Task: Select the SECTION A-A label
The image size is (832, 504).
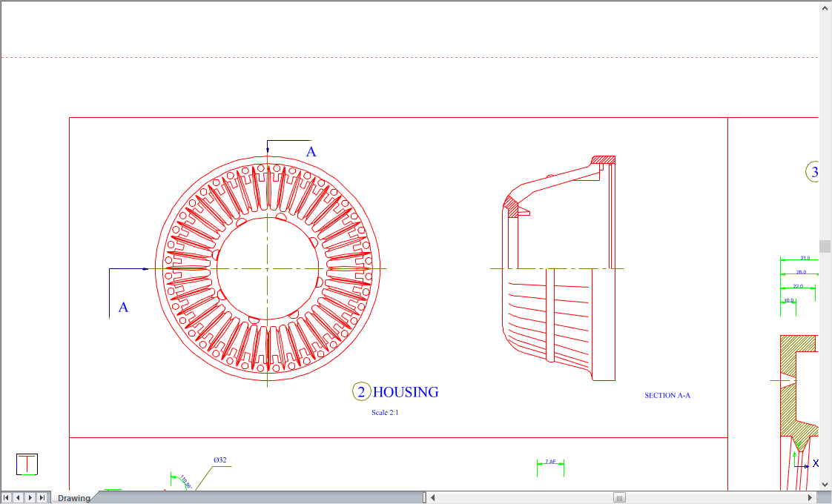Action: [x=667, y=396]
